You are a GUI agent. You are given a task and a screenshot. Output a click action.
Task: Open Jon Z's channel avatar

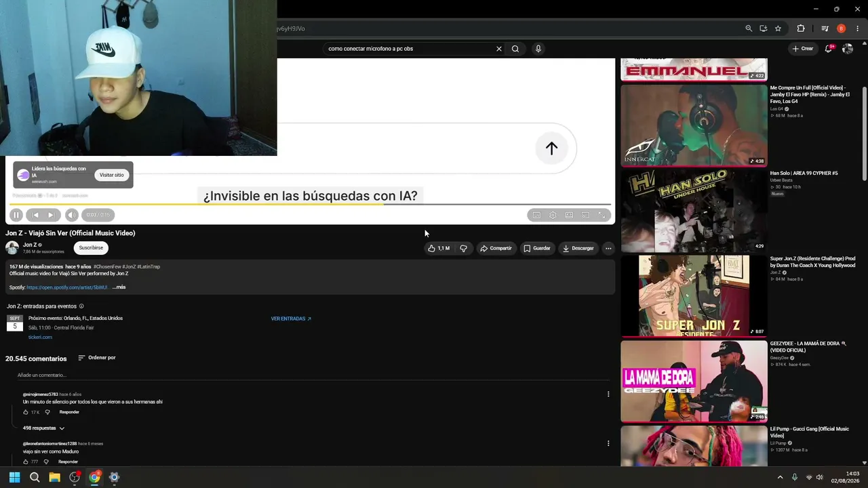tap(12, 248)
